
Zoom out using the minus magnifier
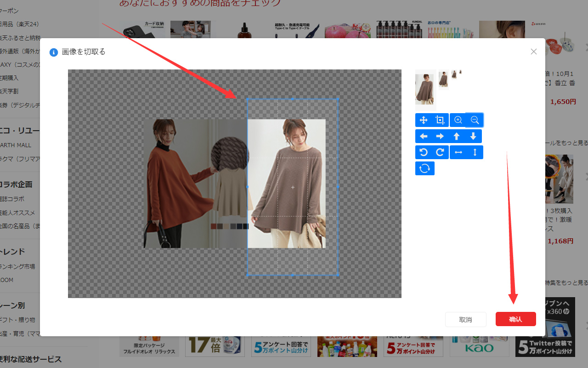[x=475, y=120]
